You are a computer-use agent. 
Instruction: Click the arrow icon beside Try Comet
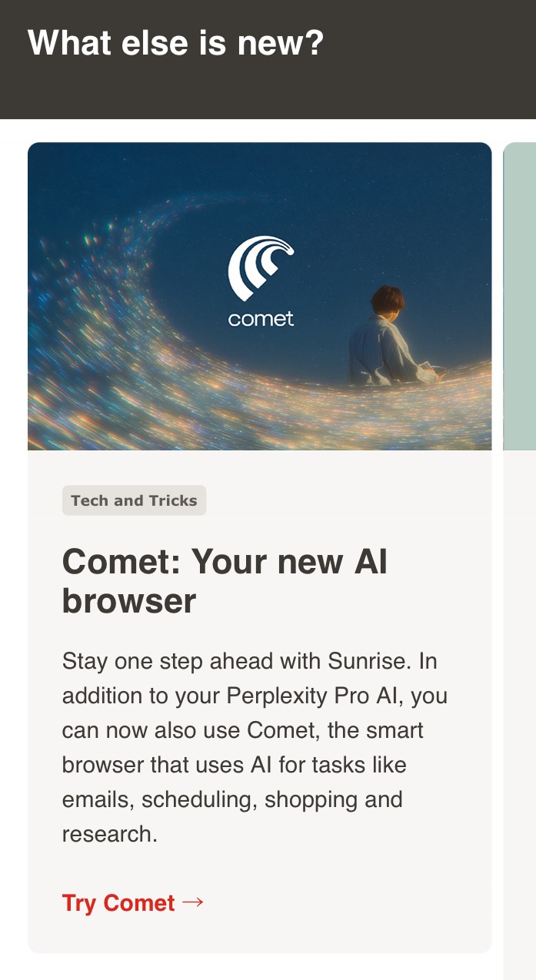click(193, 902)
